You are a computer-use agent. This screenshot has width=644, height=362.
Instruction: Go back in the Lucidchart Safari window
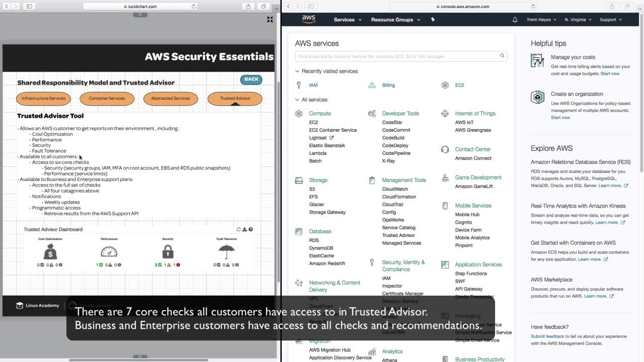tap(6, 7)
